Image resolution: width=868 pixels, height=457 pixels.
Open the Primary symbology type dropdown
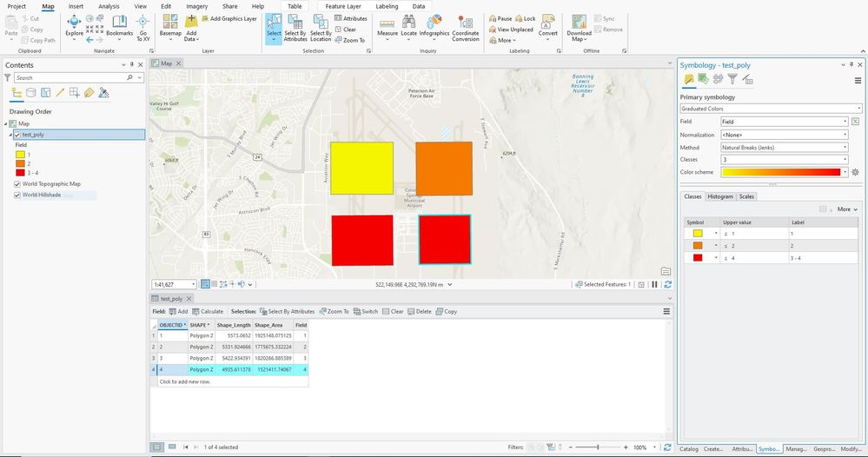(x=771, y=109)
